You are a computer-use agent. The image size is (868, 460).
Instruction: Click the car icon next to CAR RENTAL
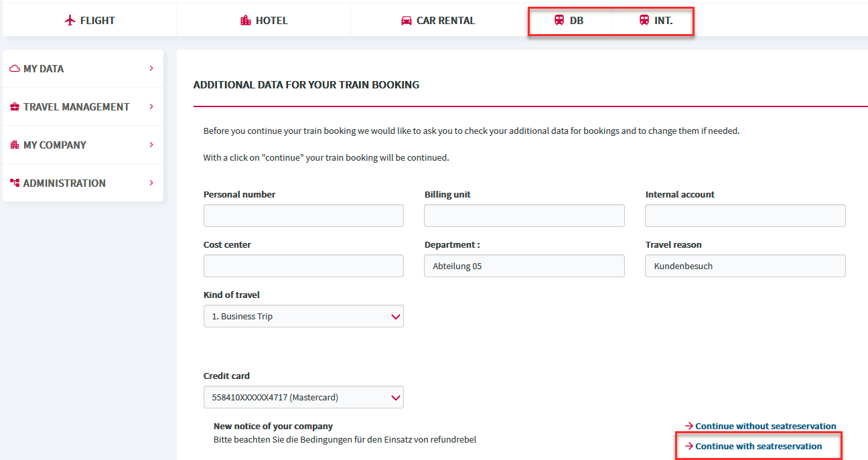coord(406,21)
